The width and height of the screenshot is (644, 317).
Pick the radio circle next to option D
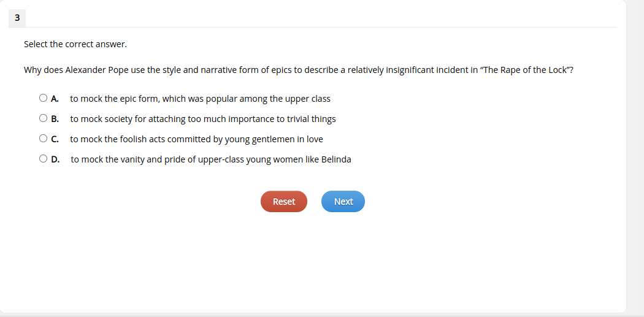point(43,158)
